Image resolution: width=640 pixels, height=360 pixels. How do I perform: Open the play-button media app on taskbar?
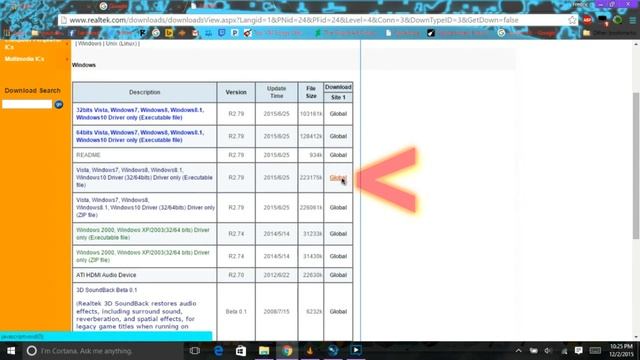(356, 351)
